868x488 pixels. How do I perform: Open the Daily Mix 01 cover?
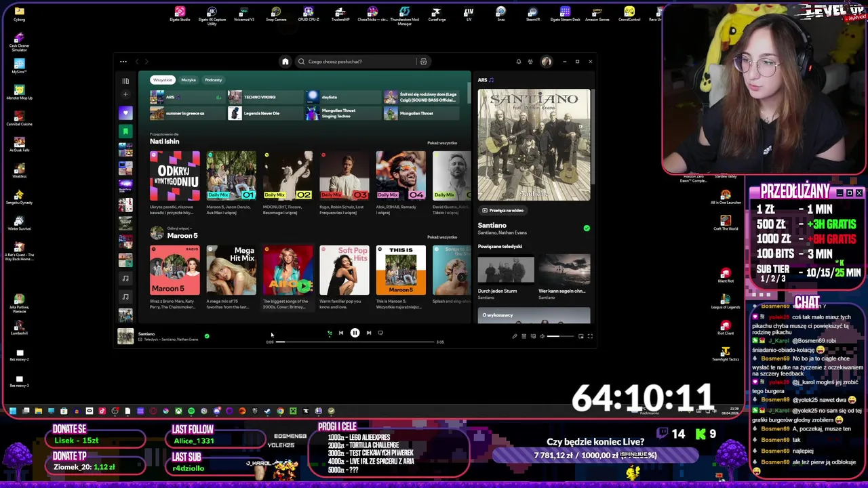231,176
